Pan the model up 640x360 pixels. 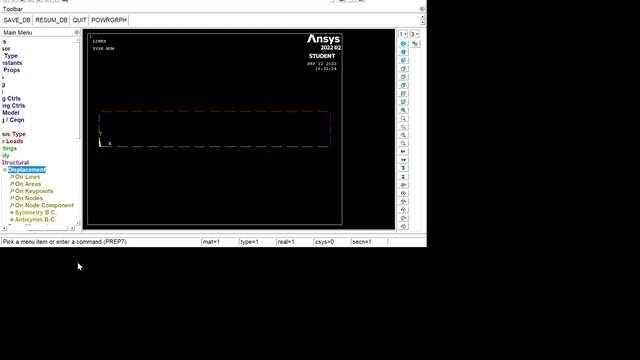click(403, 168)
